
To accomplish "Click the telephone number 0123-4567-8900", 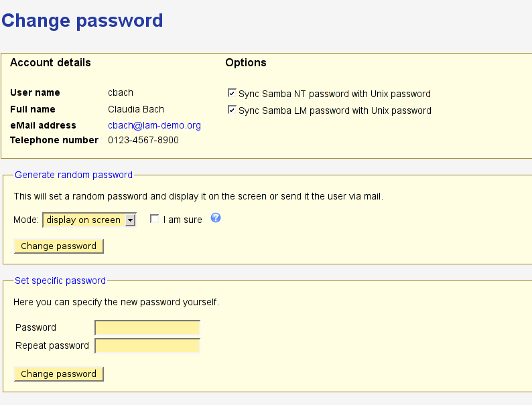I will 143,140.
